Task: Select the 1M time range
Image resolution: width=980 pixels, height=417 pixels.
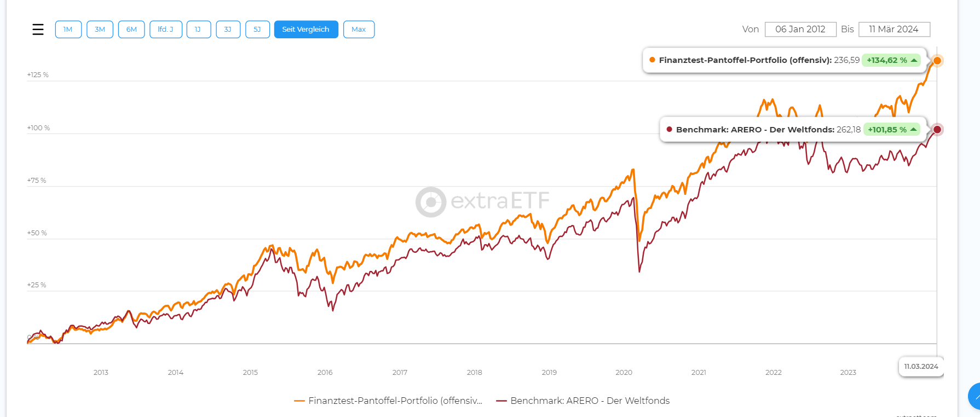Action: click(x=68, y=30)
